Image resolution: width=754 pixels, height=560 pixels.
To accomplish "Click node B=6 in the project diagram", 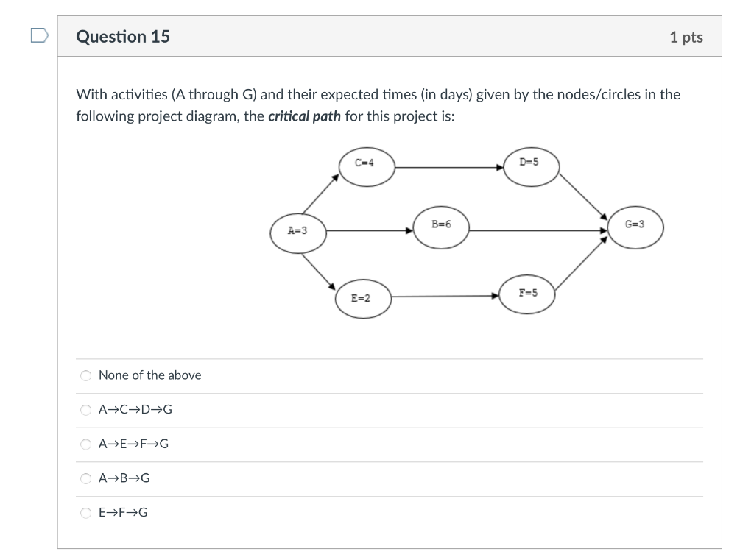I will (x=441, y=227).
